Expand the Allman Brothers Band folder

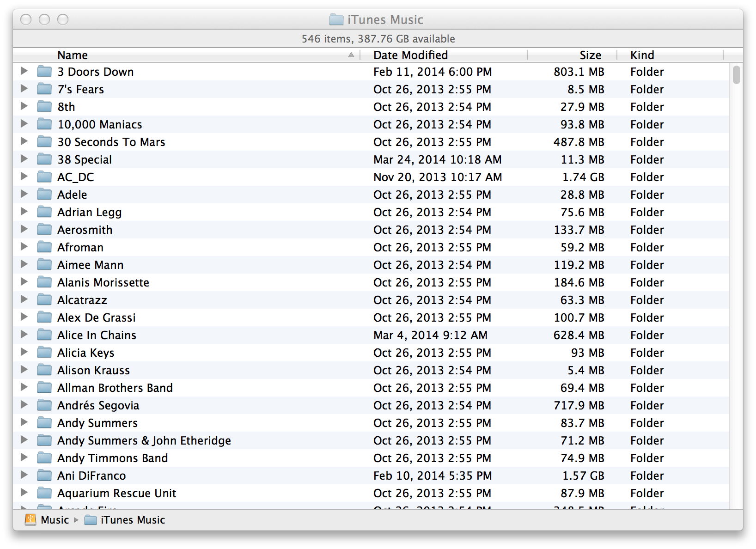pyautogui.click(x=24, y=387)
